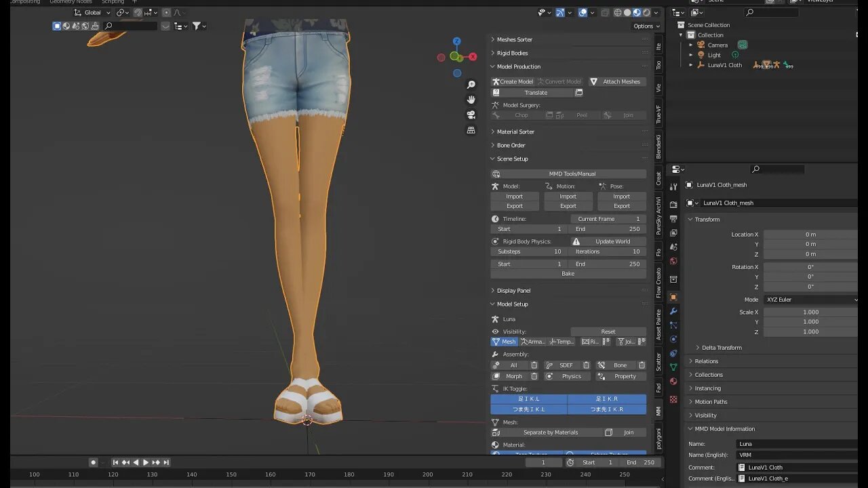Image resolution: width=868 pixels, height=488 pixels.
Task: Click the red X axis gizmo ball
Action: 473,57
